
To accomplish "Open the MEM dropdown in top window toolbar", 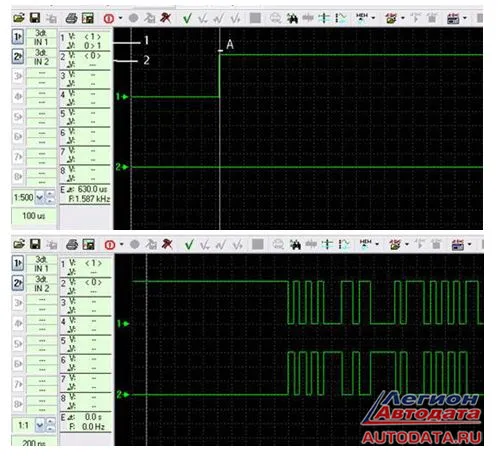I will coord(373,18).
